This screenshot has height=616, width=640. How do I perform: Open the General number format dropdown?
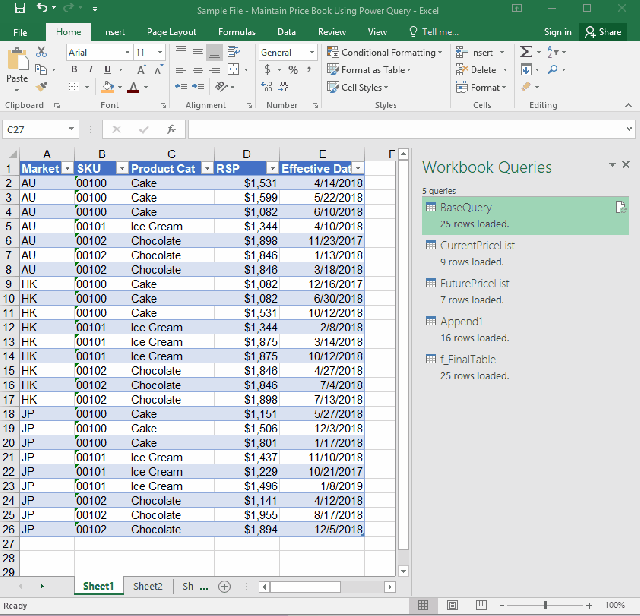pos(312,52)
